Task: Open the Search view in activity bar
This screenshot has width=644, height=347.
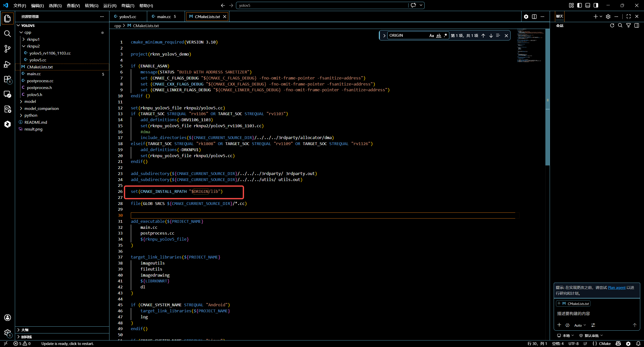Action: click(7, 34)
